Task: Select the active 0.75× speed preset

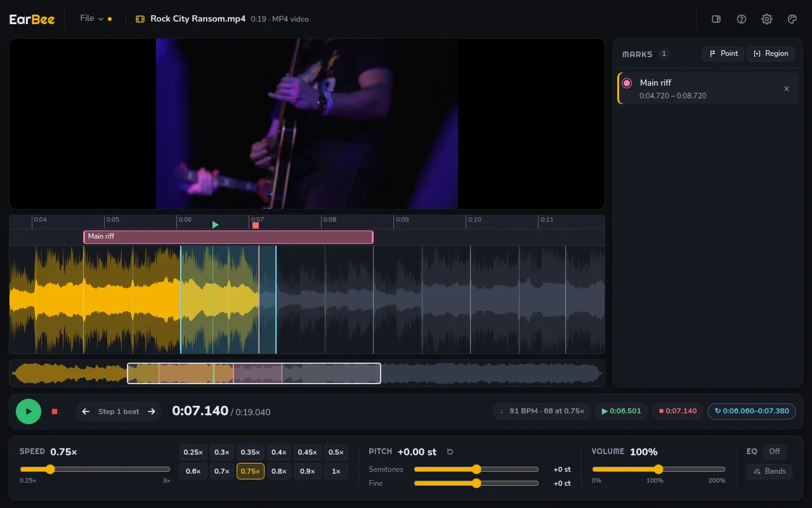Action: (251, 471)
